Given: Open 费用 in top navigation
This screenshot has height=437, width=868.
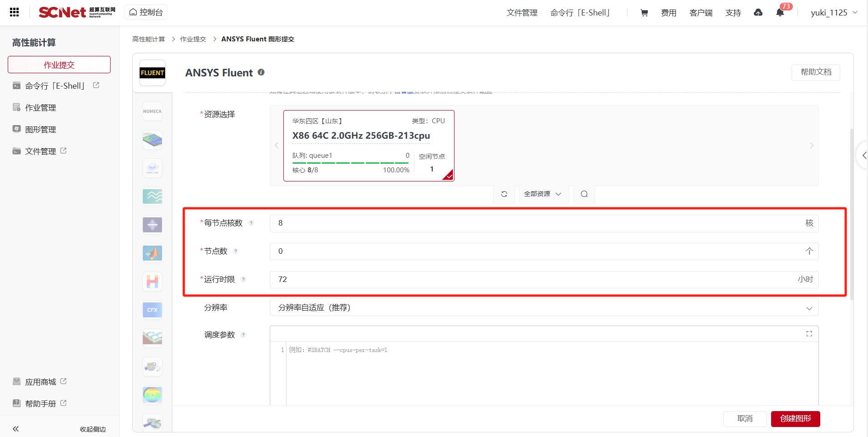Looking at the screenshot, I should pyautogui.click(x=668, y=13).
